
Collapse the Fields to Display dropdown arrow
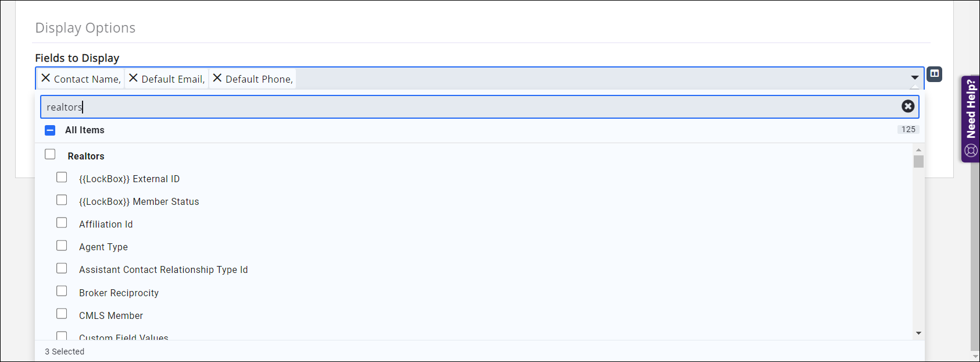click(x=915, y=77)
